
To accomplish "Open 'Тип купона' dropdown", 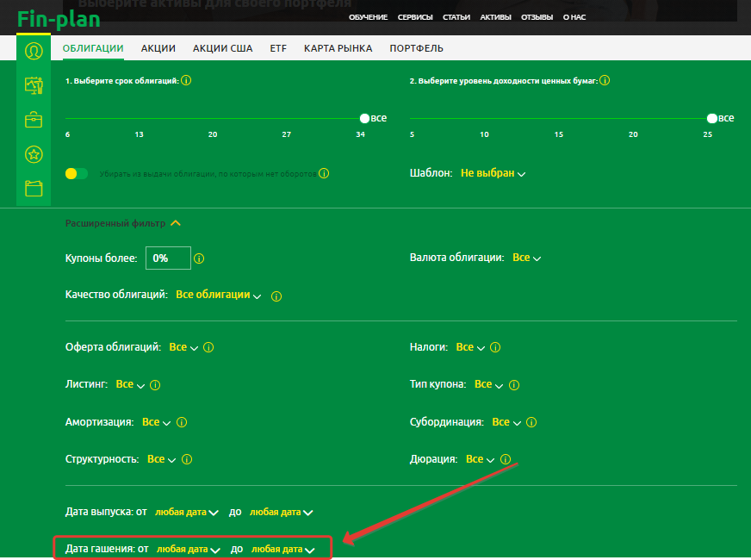I will click(x=487, y=384).
